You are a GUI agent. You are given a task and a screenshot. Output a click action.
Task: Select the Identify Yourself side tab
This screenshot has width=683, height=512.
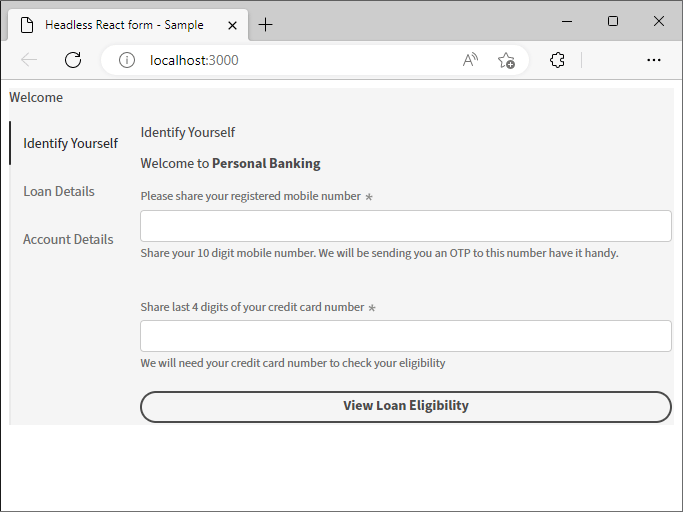click(x=71, y=143)
